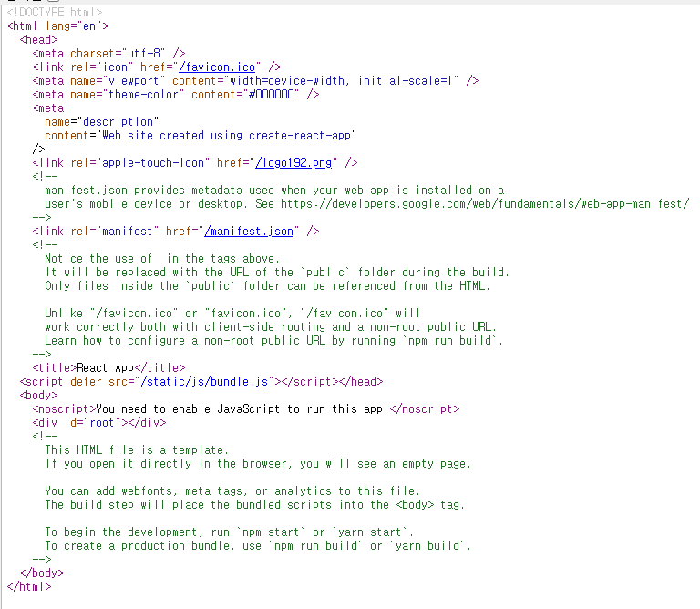Screen dimensions: 700x609
Task: Click the meta charset="utf-8" line
Action: tap(108, 54)
